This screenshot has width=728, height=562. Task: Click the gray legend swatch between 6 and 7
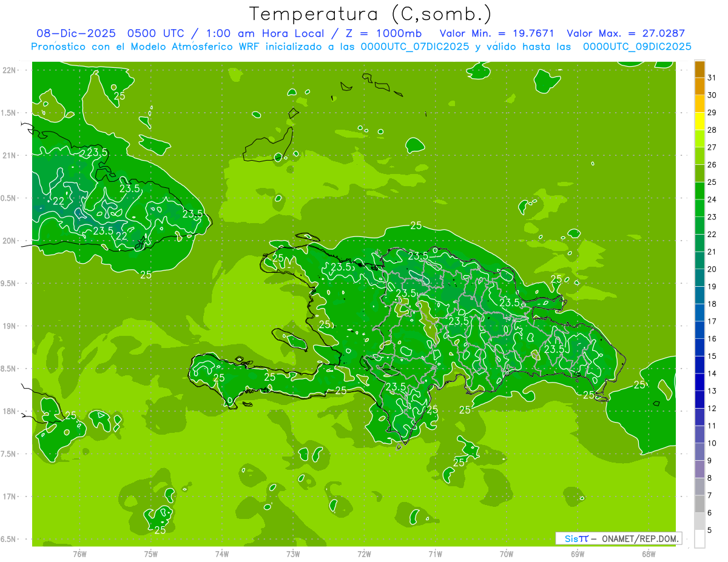(699, 504)
